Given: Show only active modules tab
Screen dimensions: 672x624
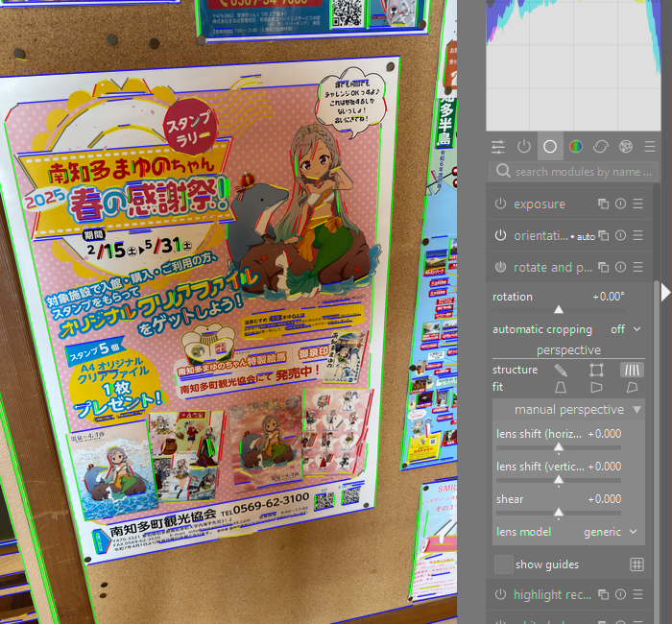Looking at the screenshot, I should 524,147.
